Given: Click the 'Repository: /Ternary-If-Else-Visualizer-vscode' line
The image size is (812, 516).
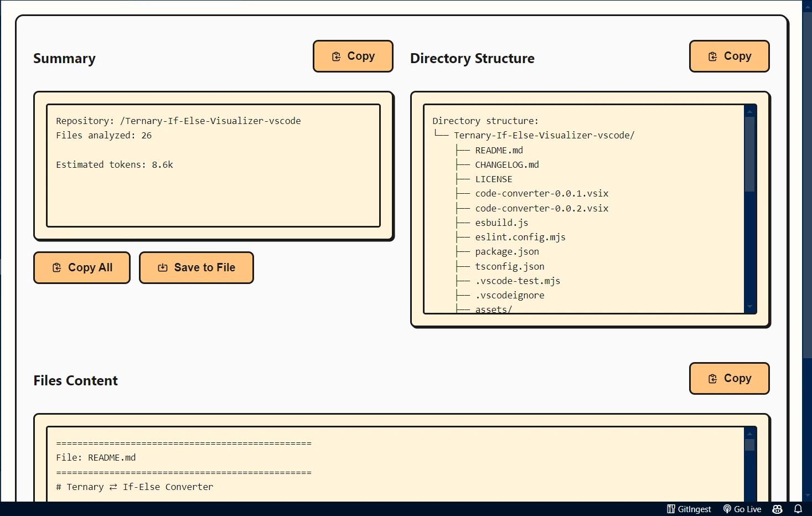Looking at the screenshot, I should [x=178, y=121].
